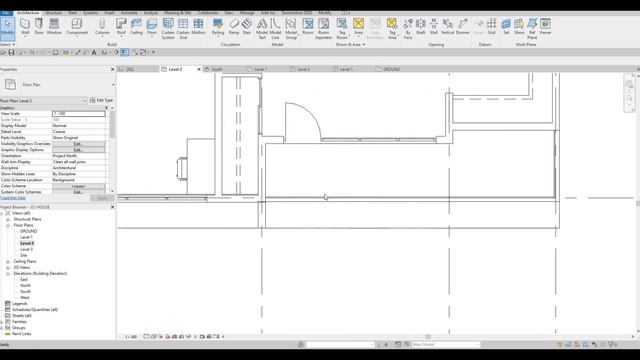Select the Ref Plane tool

(532, 29)
